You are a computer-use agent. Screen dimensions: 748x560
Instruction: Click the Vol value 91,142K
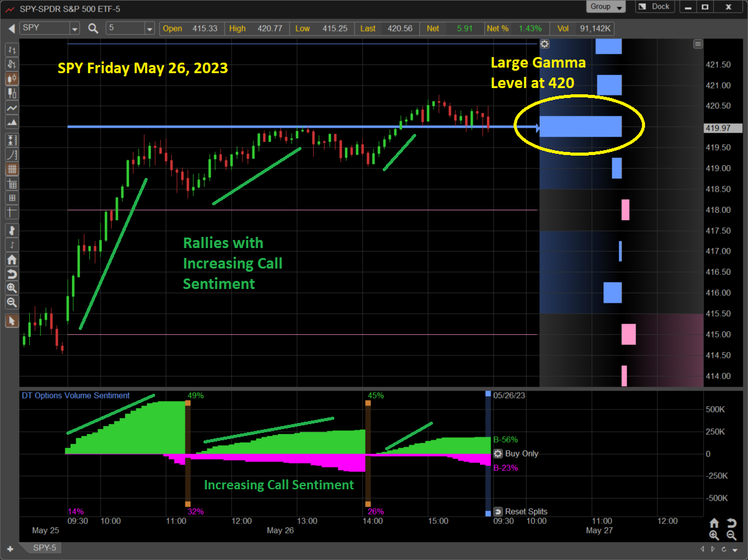[x=597, y=29]
